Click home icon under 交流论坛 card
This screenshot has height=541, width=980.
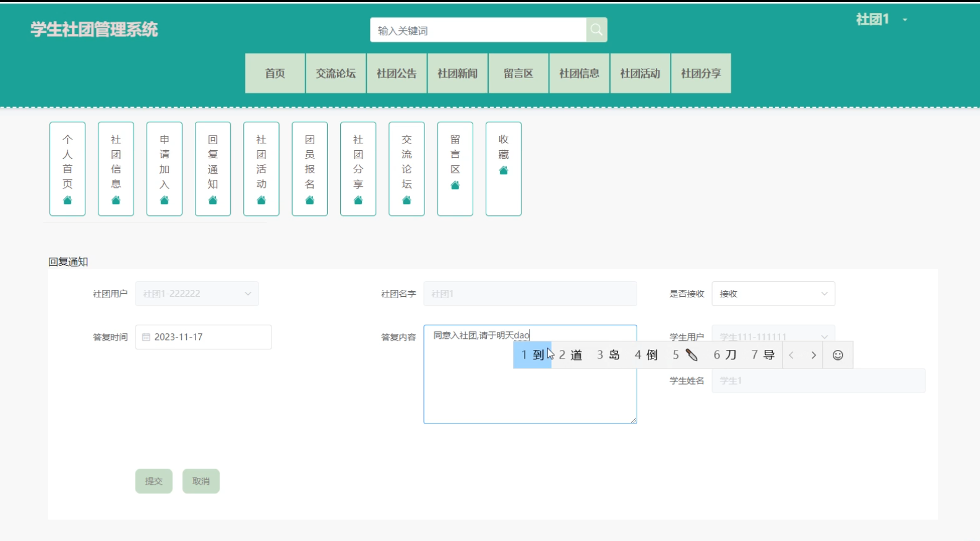click(406, 200)
